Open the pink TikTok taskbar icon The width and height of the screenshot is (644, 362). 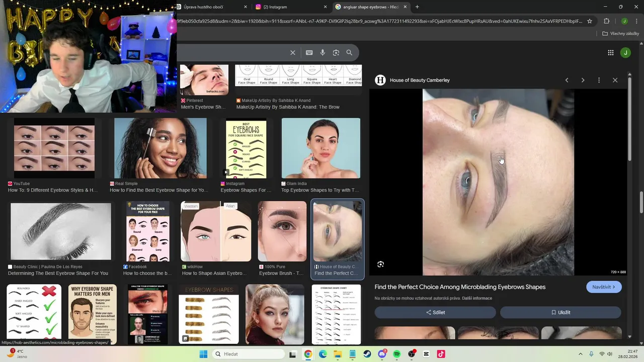(x=441, y=354)
